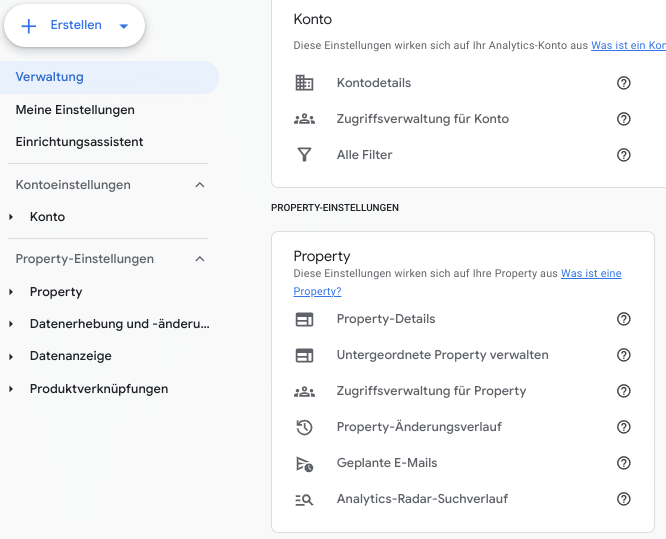Select Datenerhebung und -änderu... in the sidebar

coord(120,324)
